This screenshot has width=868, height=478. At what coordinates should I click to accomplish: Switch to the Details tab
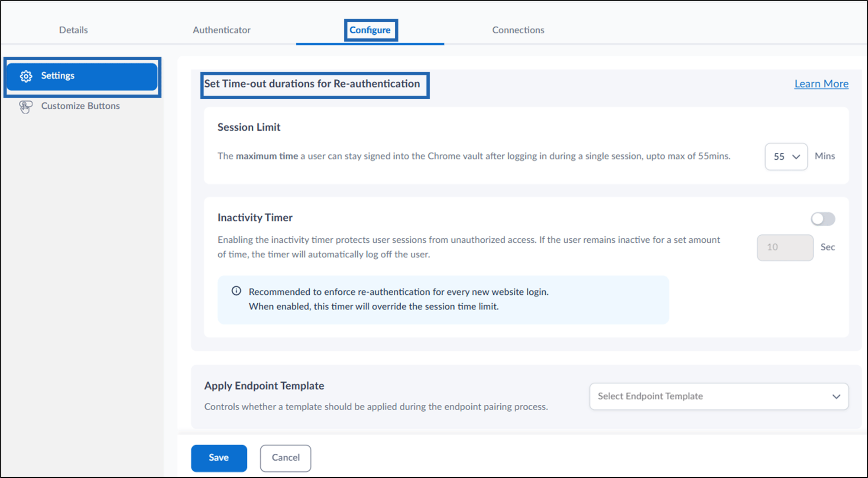pyautogui.click(x=74, y=30)
